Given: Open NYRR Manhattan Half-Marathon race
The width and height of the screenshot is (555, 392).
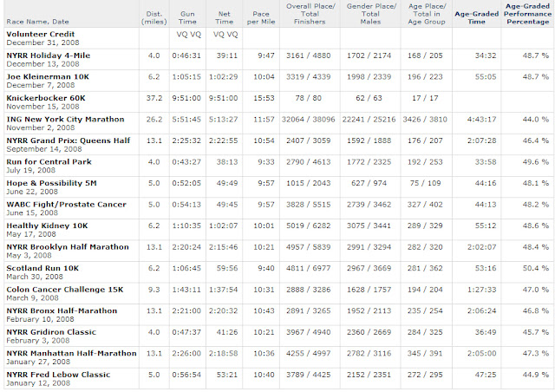Looking at the screenshot, I should click(71, 353).
